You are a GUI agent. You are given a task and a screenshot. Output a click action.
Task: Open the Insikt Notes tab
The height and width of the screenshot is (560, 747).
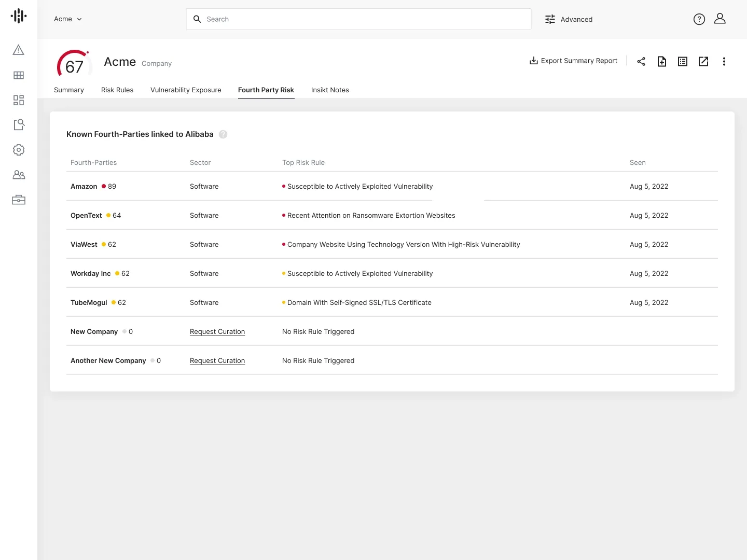[x=330, y=90]
